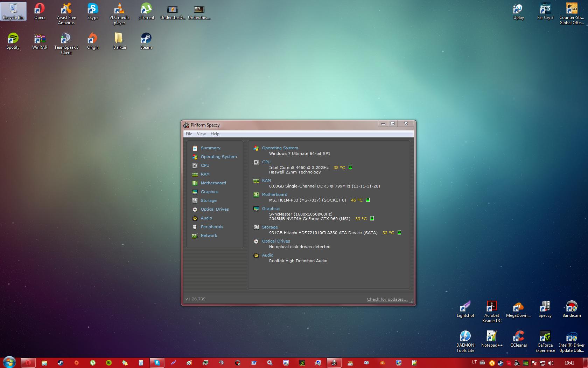Select Network in the Speccy sidebar
This screenshot has height=368, width=588.
pyautogui.click(x=209, y=236)
